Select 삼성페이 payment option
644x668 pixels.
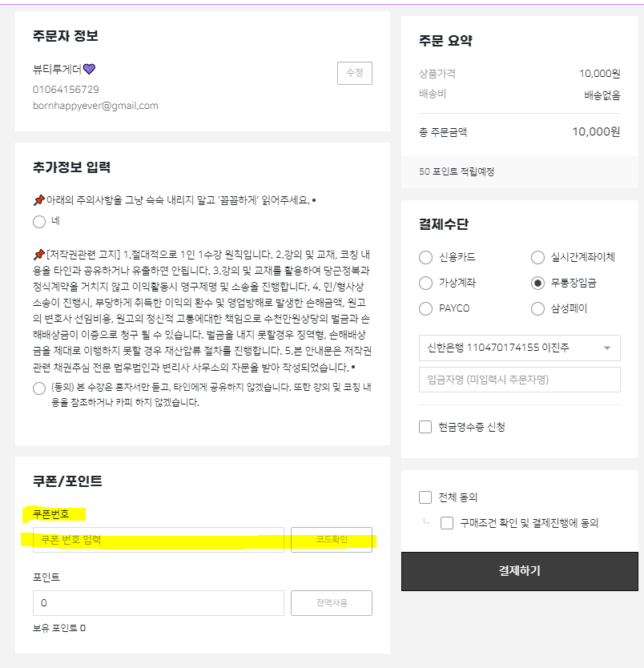click(537, 308)
